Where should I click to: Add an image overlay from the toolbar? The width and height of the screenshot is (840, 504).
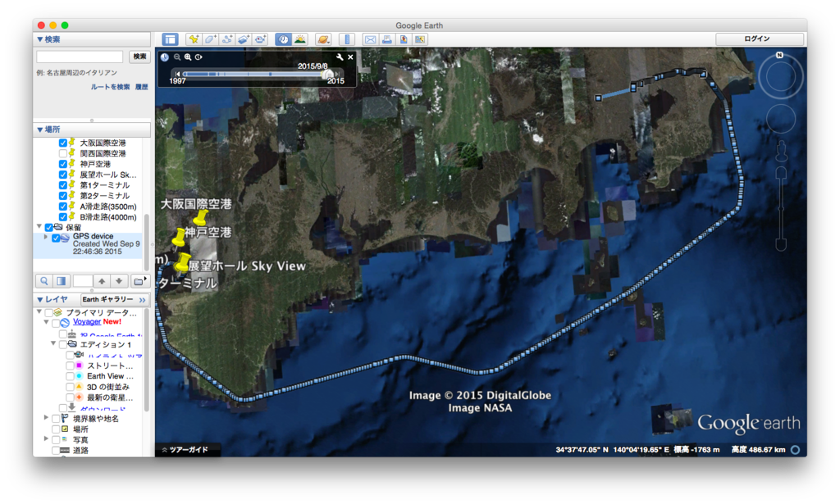click(x=243, y=39)
